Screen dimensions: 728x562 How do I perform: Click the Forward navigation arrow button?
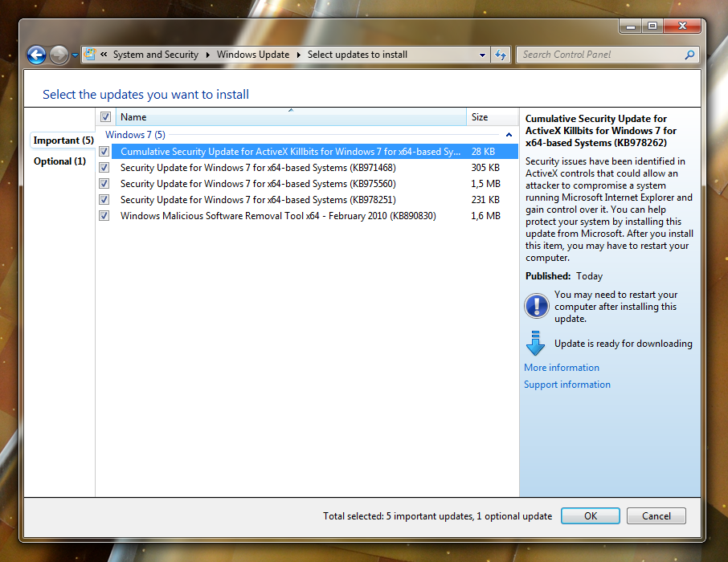click(59, 55)
